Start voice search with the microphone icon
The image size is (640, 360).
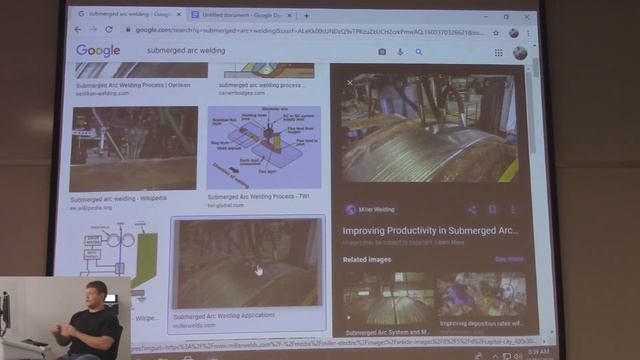400,52
